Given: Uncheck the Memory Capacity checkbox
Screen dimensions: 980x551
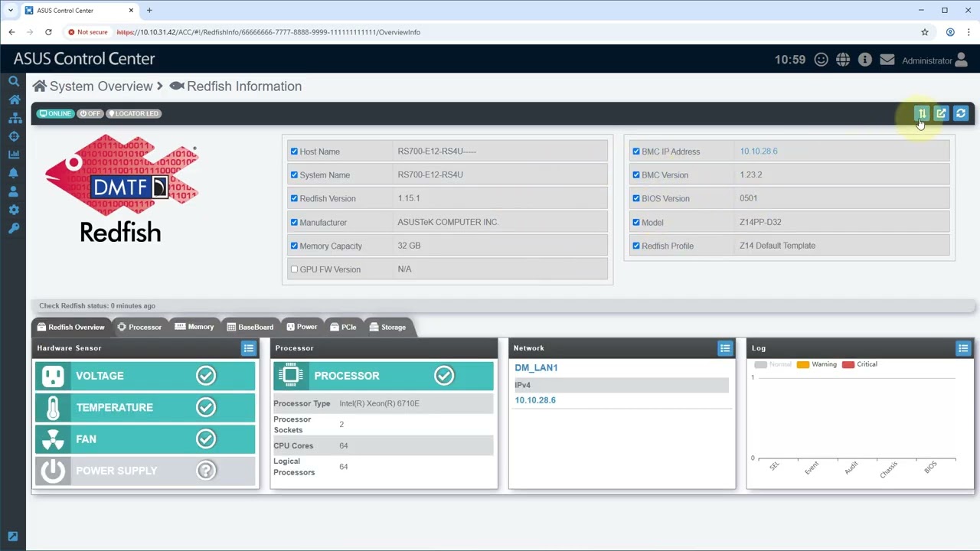Looking at the screenshot, I should coord(294,246).
